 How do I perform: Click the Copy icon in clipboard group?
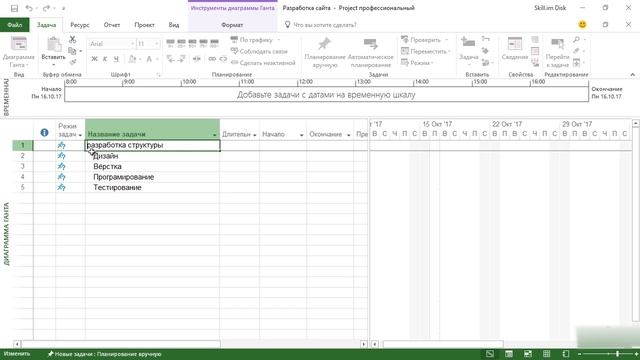pos(72,51)
